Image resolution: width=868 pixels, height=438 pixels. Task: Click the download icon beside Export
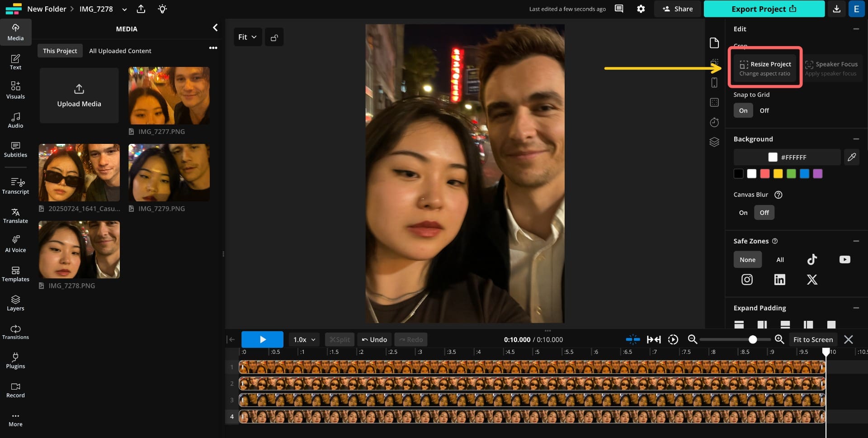click(836, 9)
